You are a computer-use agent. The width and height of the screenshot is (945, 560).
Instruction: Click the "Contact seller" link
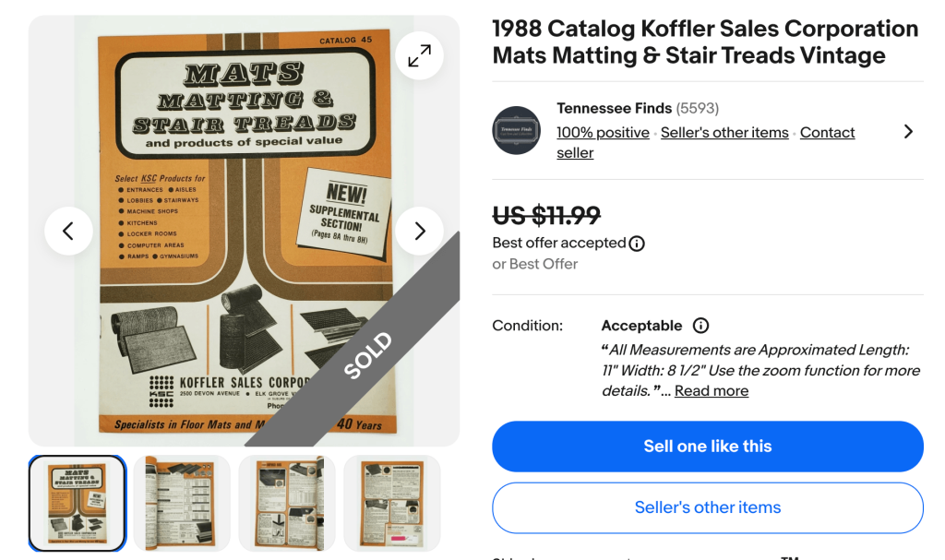pyautogui.click(x=827, y=132)
